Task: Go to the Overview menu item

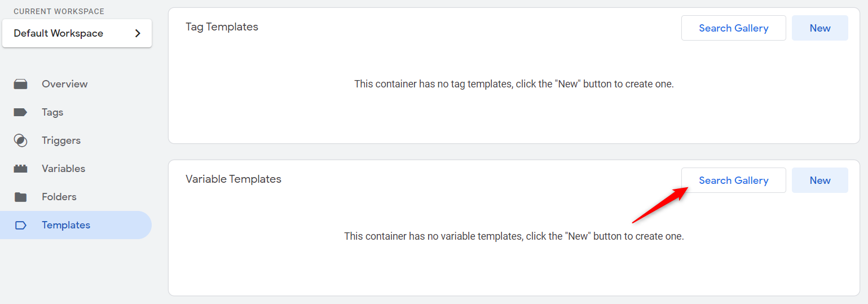Action: point(64,84)
